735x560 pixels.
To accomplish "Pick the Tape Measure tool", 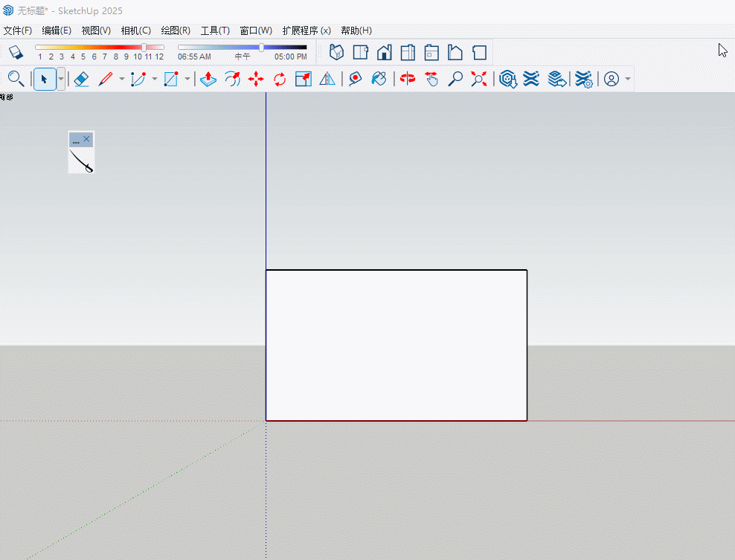I will pos(356,79).
